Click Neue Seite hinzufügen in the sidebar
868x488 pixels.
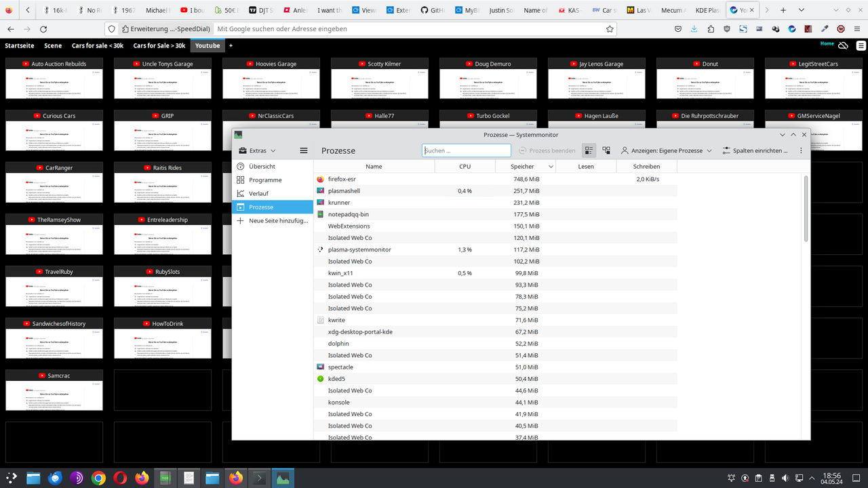(273, 220)
